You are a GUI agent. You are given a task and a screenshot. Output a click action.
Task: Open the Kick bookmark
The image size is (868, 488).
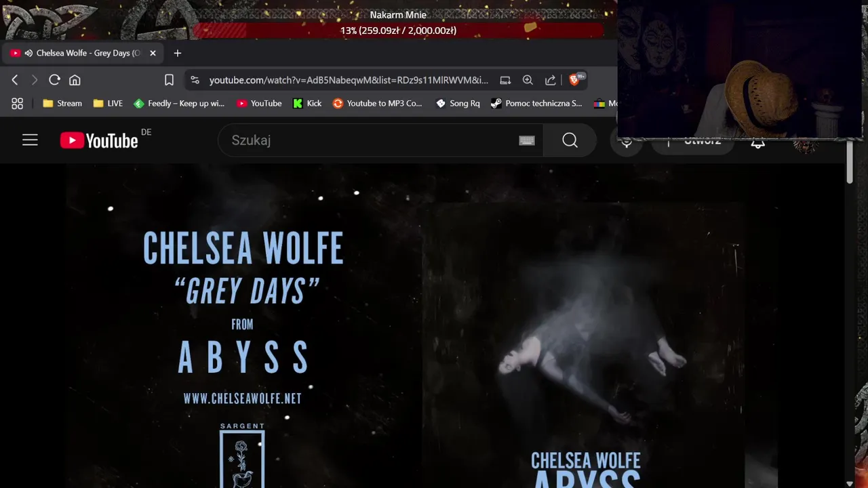click(x=307, y=103)
